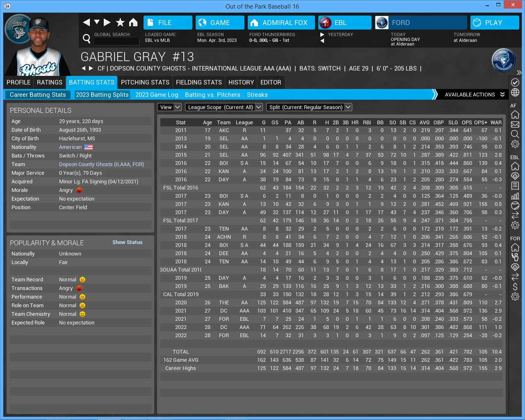Click the magnifier icon beside Global Search
Image resolution: width=525 pixels, height=420 pixels.
point(87,39)
